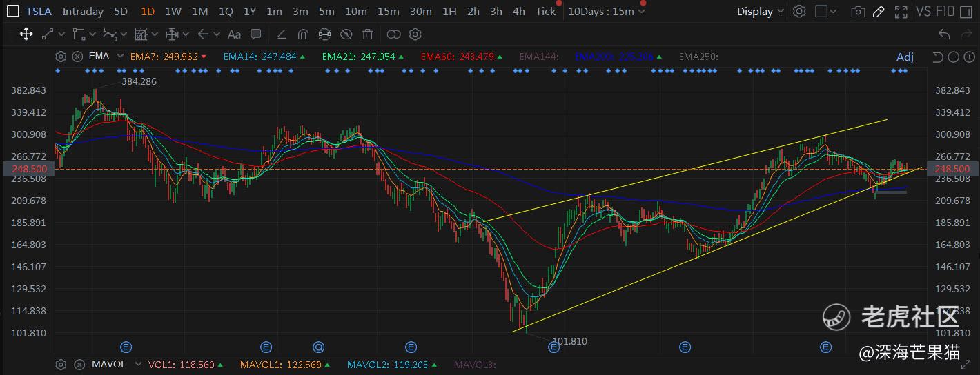The image size is (980, 375).
Task: Click the lock drawings sync icon
Action: (x=325, y=34)
